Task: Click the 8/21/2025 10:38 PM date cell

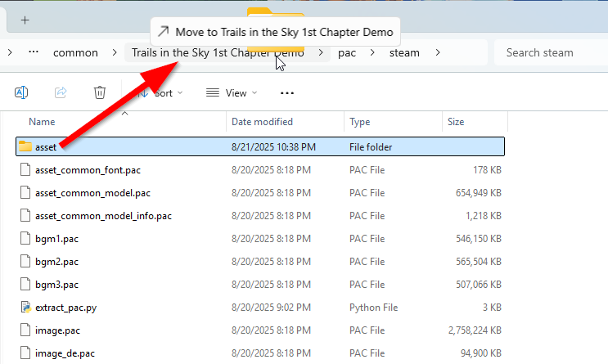Action: tap(274, 147)
